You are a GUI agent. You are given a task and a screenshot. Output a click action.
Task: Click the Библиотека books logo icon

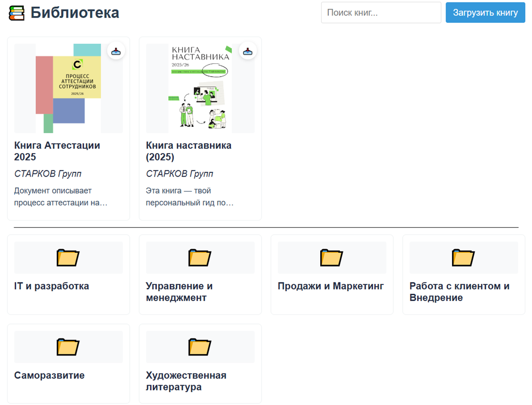coord(17,13)
